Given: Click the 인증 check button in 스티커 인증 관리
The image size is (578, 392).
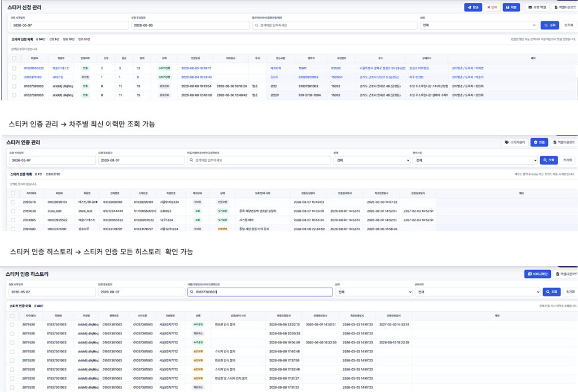Looking at the screenshot, I should point(539,142).
